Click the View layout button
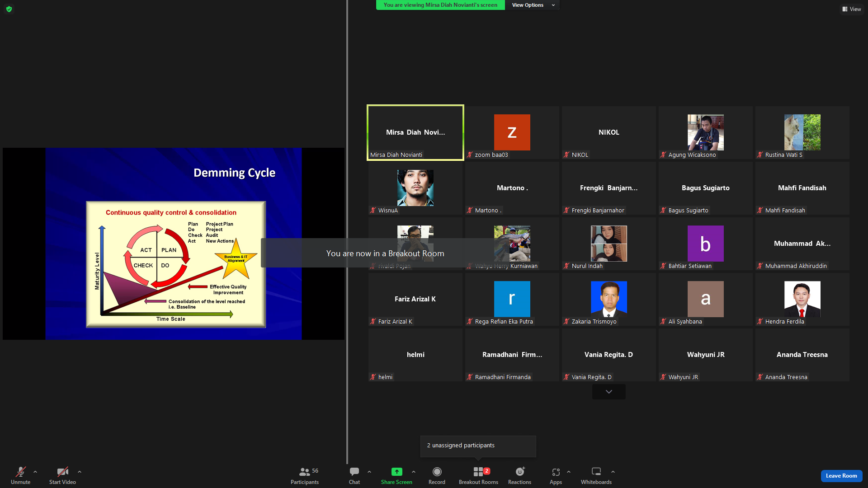 (852, 9)
